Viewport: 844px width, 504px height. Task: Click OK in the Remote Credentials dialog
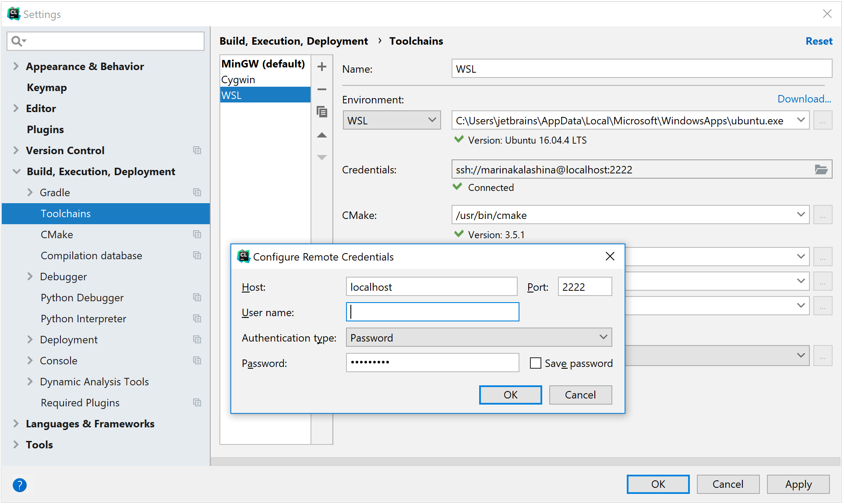(510, 395)
